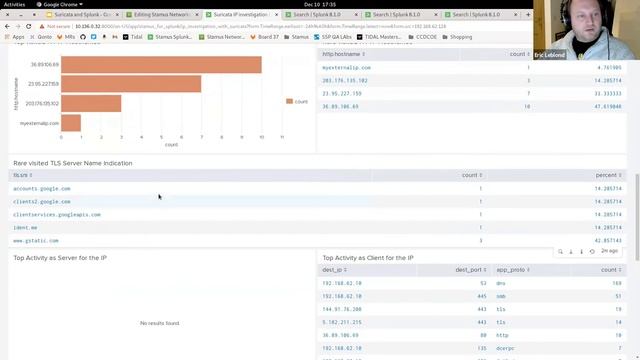Click the browser forward arrow
Image resolution: width=640 pixels, height=360 pixels.
(18, 26)
